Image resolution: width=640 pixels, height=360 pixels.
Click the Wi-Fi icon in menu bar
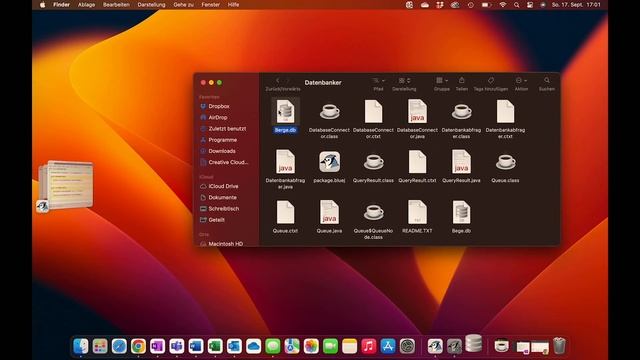point(503,5)
